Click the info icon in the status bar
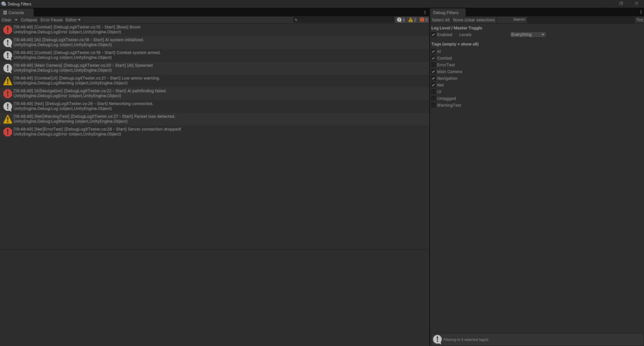Viewport: 644px width, 346px height. click(436, 339)
